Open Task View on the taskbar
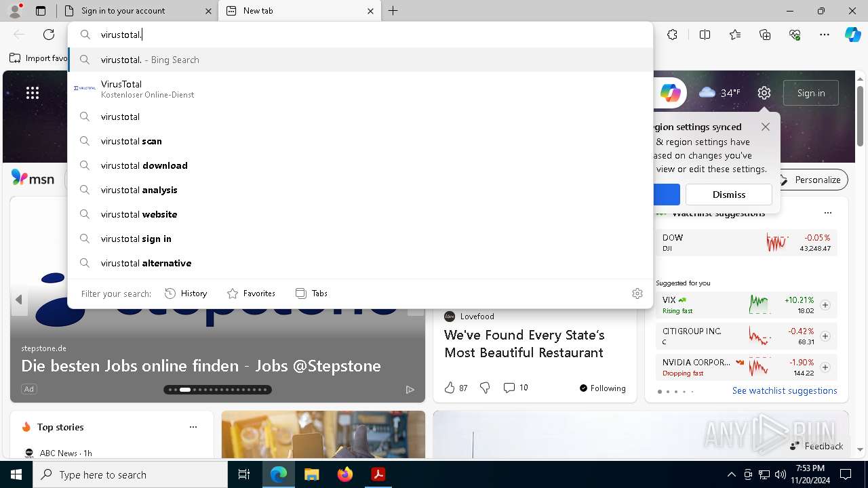 pos(244,475)
